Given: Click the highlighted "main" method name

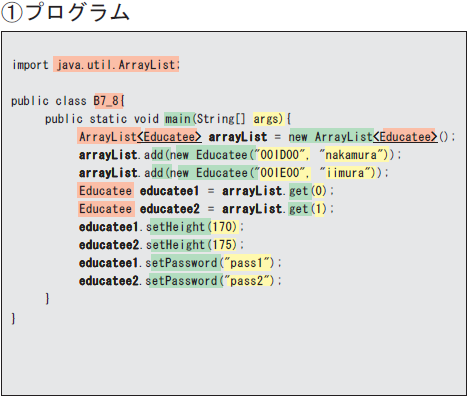Looking at the screenshot, I should [177, 119].
